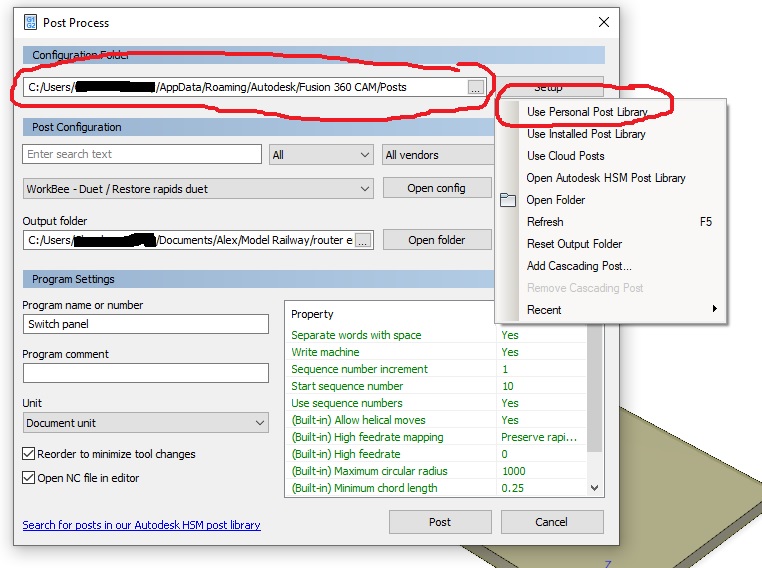This screenshot has width=762, height=568.
Task: Open the Document unit dropdown
Action: coord(145,423)
